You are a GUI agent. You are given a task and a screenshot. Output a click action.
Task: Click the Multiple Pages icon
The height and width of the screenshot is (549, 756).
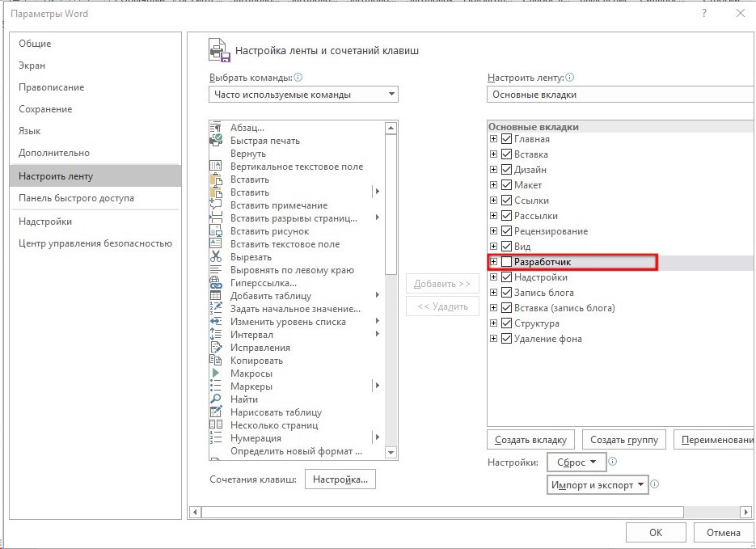[x=216, y=425]
